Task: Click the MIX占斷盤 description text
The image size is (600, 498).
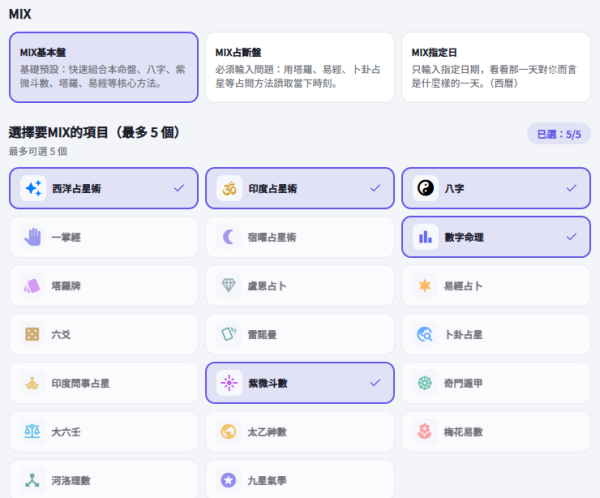Action: tap(298, 76)
